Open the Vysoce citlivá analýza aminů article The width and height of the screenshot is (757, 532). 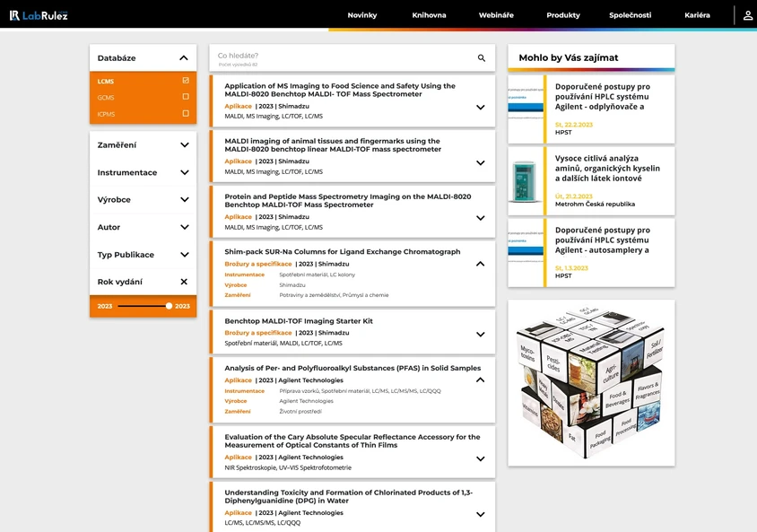click(x=607, y=169)
